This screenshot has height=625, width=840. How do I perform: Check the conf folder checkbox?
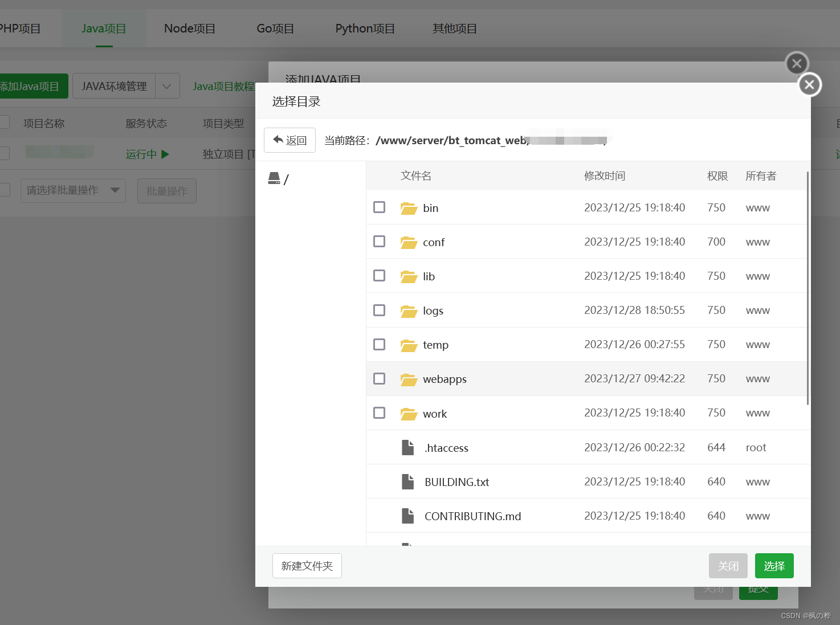pos(379,242)
